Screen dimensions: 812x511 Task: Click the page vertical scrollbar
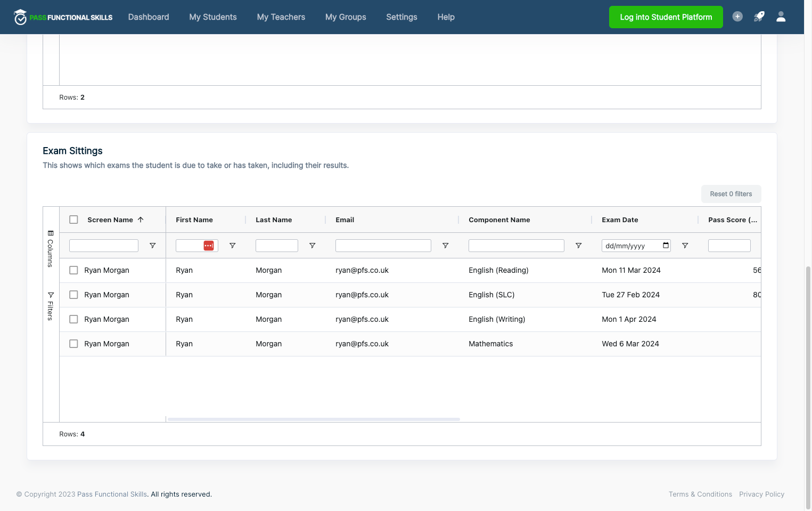click(x=808, y=387)
